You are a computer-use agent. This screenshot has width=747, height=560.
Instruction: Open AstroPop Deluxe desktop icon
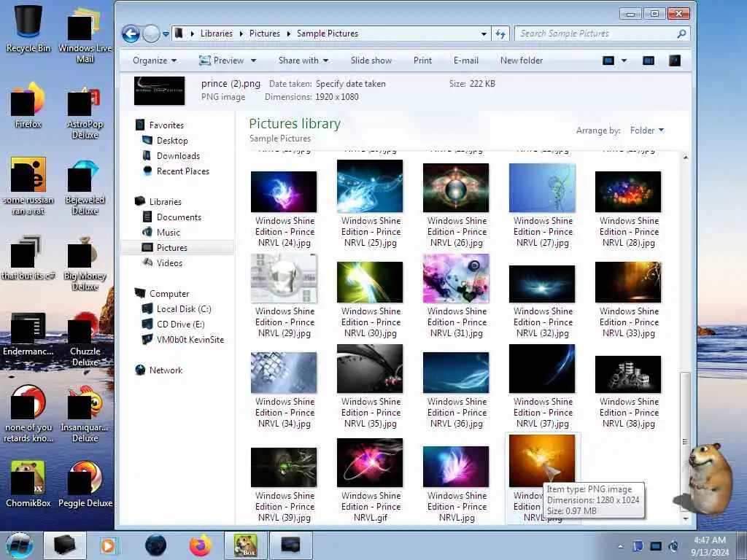pos(85,112)
